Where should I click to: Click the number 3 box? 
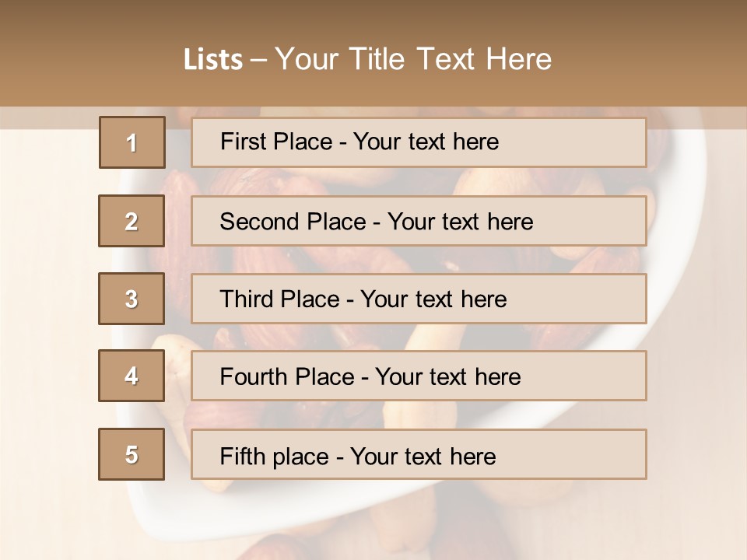[x=132, y=299]
